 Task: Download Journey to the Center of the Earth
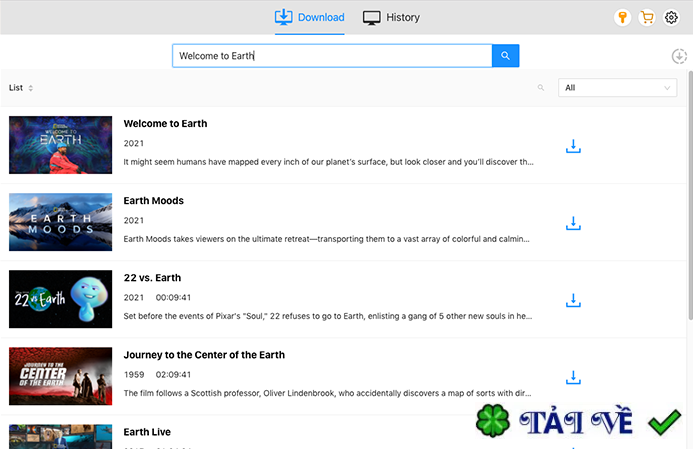(573, 377)
